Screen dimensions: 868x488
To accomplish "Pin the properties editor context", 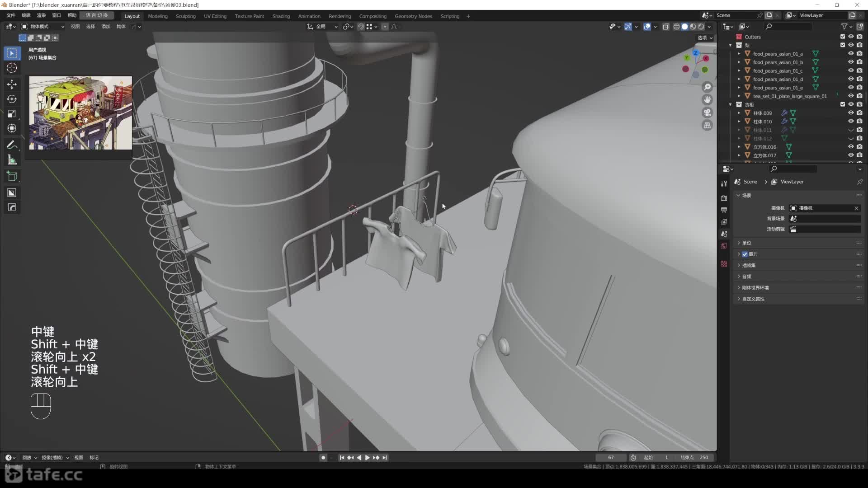I will [x=860, y=182].
